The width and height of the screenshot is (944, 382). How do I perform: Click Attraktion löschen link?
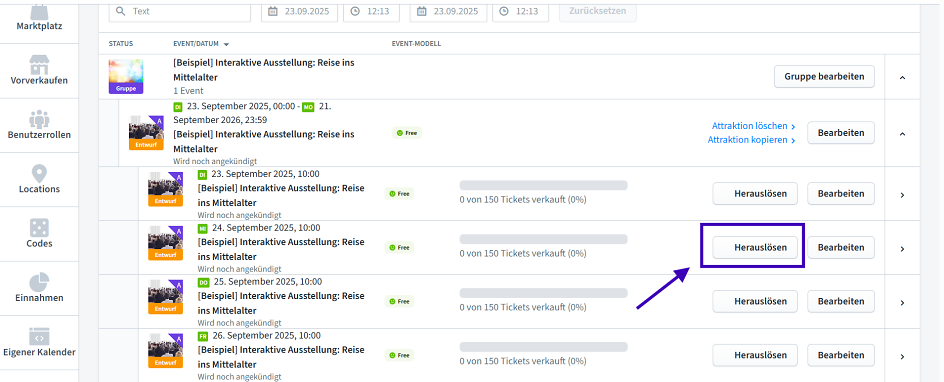click(753, 126)
